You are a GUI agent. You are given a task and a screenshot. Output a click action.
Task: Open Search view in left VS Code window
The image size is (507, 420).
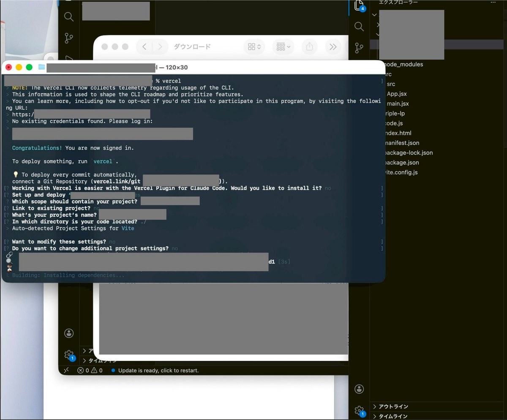pos(69,17)
